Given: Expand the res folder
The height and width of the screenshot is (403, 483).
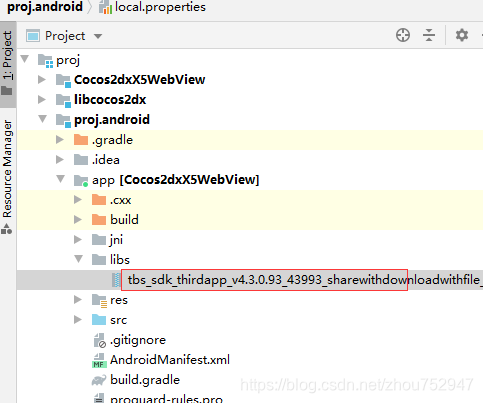Looking at the screenshot, I should coord(78,299).
